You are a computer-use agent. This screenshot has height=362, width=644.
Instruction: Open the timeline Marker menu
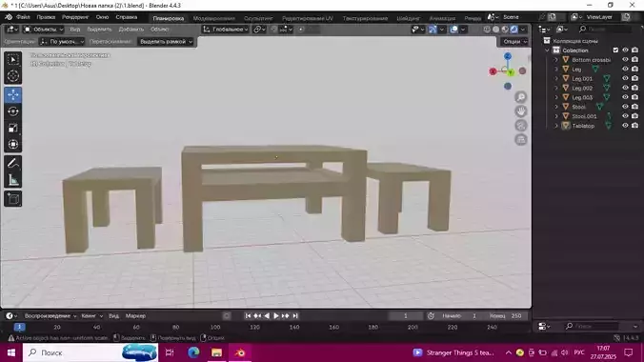(135, 316)
